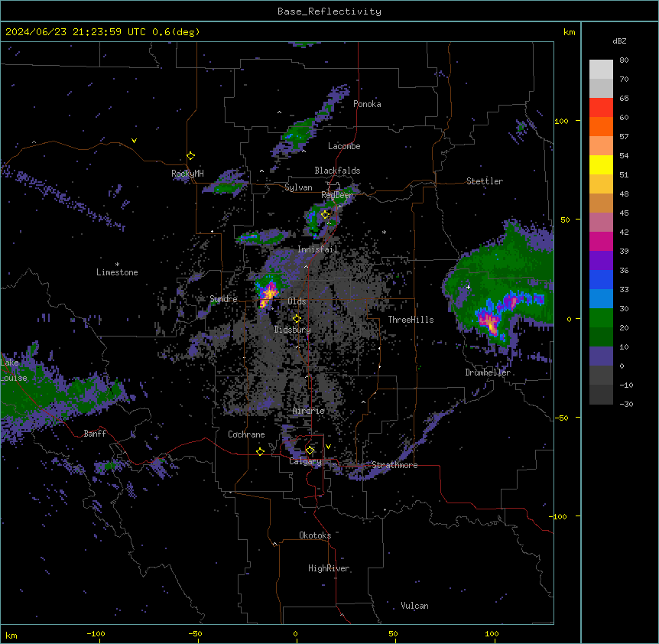Image resolution: width=659 pixels, height=644 pixels.
Task: Click the intense storm core west of Olds
Action: pos(268,294)
